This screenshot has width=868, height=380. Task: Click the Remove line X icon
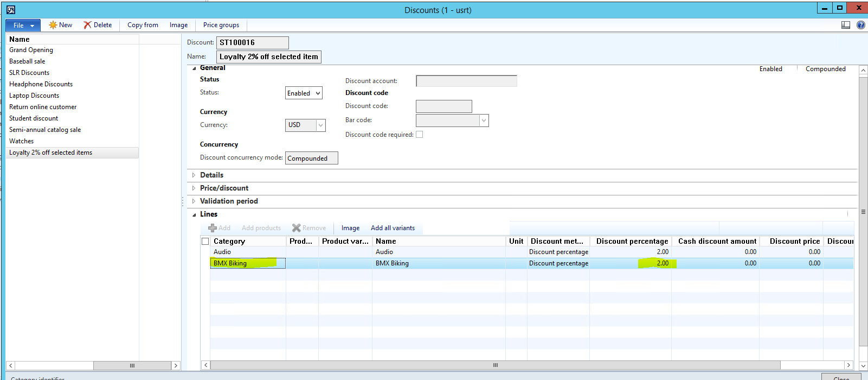click(296, 228)
